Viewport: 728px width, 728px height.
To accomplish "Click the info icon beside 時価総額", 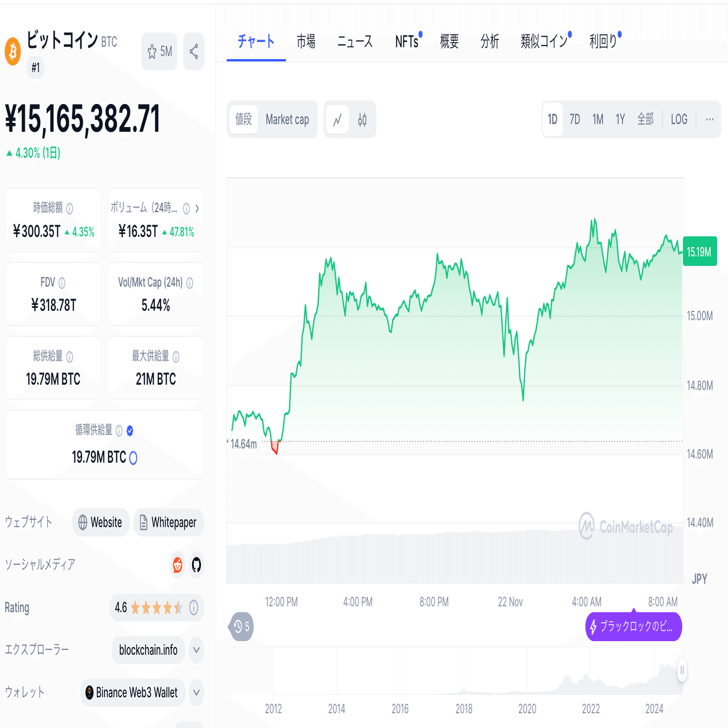I will click(70, 209).
